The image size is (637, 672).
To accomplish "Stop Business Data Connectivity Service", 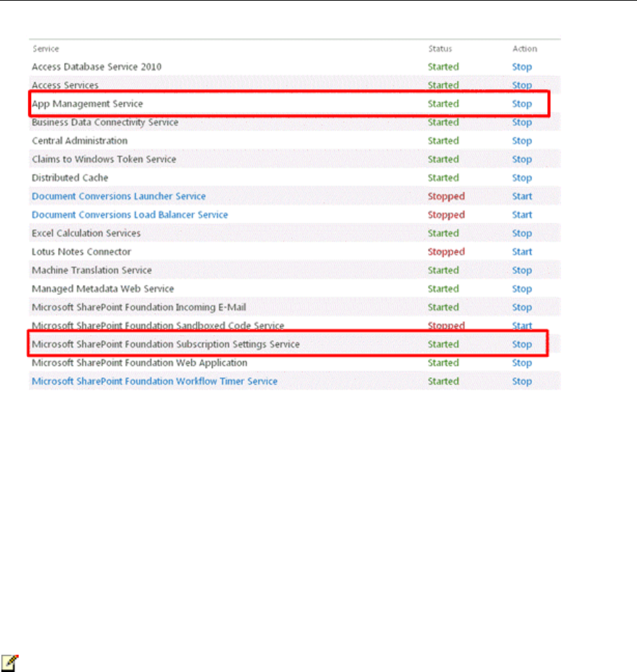I will click(x=522, y=122).
